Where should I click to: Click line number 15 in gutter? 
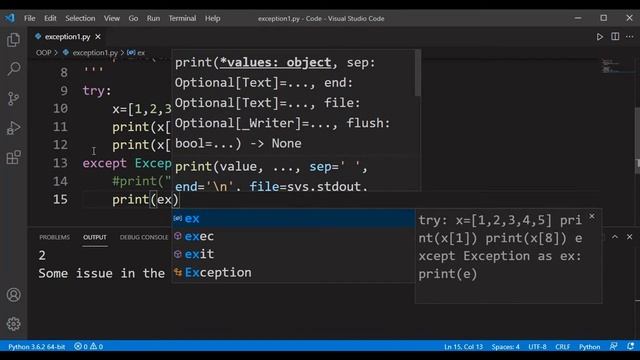60,199
